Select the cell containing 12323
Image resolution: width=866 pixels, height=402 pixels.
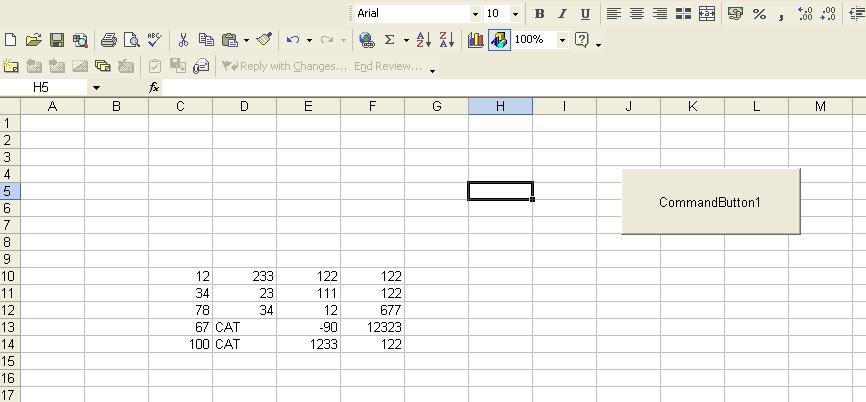click(372, 327)
